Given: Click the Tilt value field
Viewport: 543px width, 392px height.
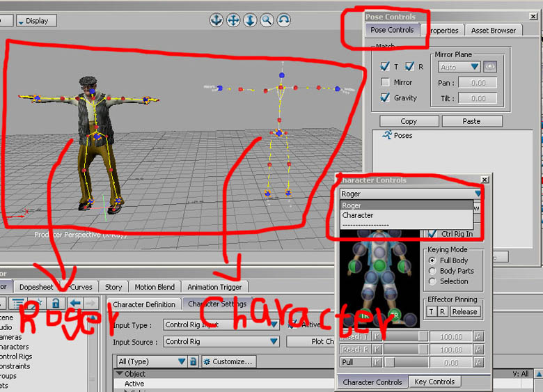Looking at the screenshot, I should [478, 98].
